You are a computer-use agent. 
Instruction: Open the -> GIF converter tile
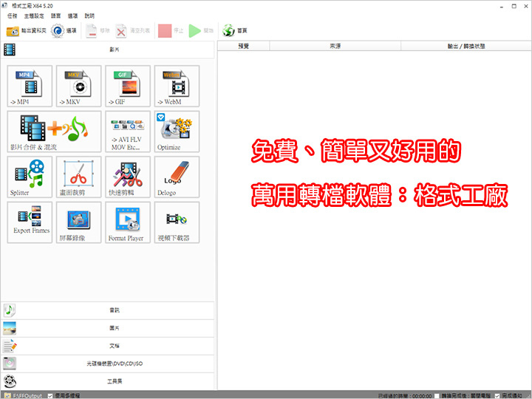point(128,86)
